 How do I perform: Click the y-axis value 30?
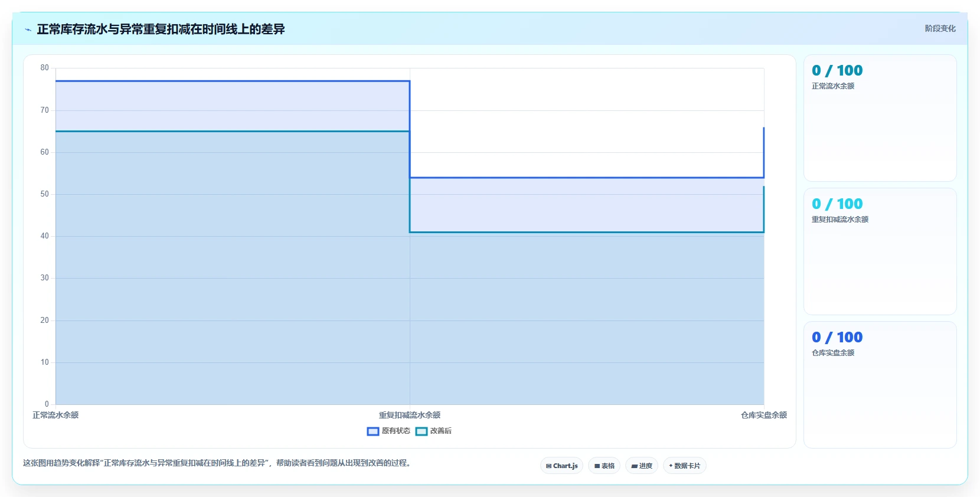click(45, 278)
